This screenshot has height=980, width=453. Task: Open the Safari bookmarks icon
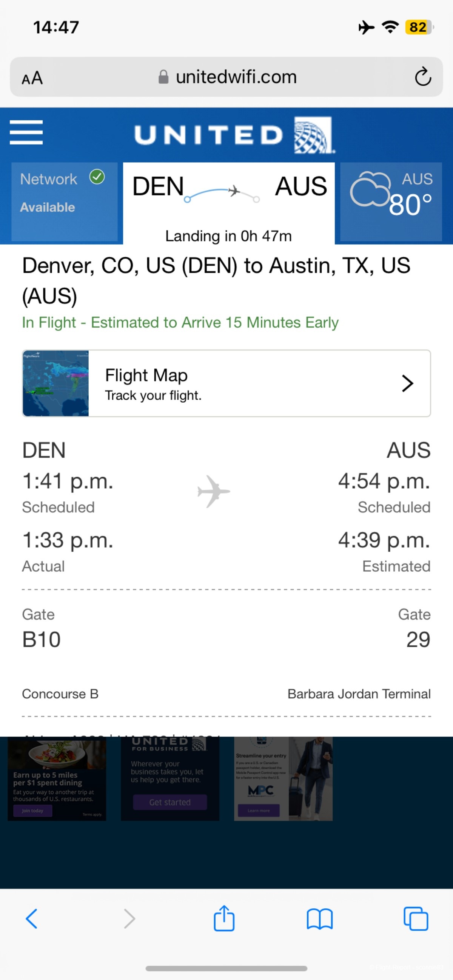tap(320, 919)
